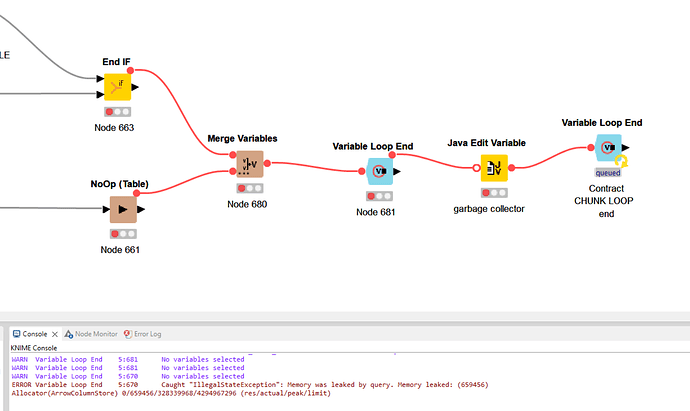The image size is (690, 411).
Task: Select the 'Node 661' label
Action: [x=120, y=250]
